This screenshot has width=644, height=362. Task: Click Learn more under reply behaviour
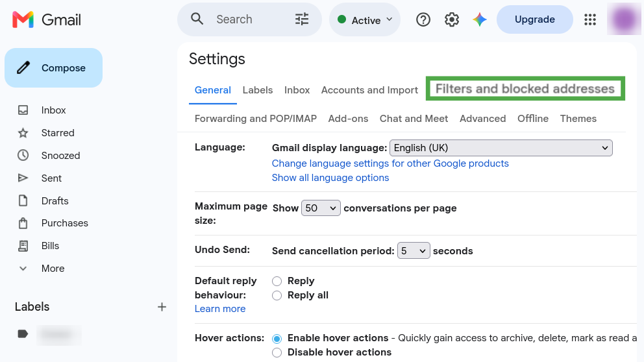220,309
